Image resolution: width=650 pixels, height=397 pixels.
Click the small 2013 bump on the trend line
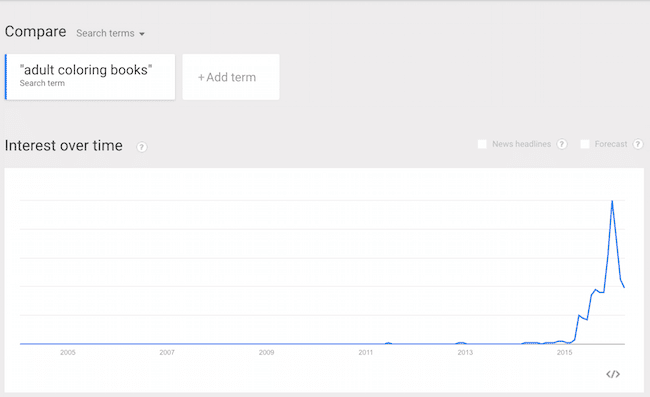click(461, 343)
